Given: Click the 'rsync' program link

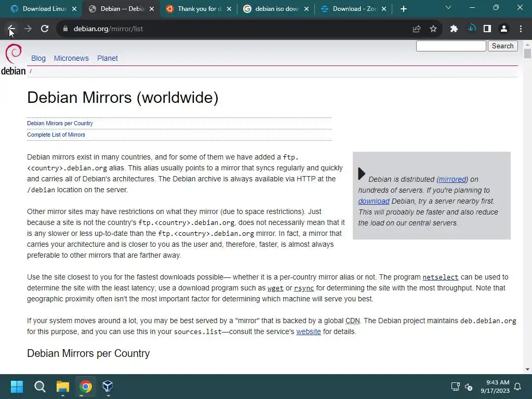Looking at the screenshot, I should [x=303, y=288].
